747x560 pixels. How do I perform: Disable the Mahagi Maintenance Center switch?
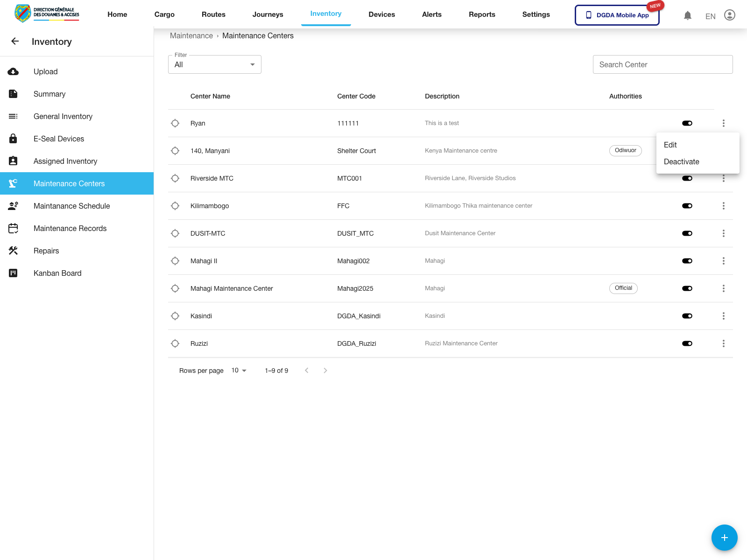tap(687, 288)
